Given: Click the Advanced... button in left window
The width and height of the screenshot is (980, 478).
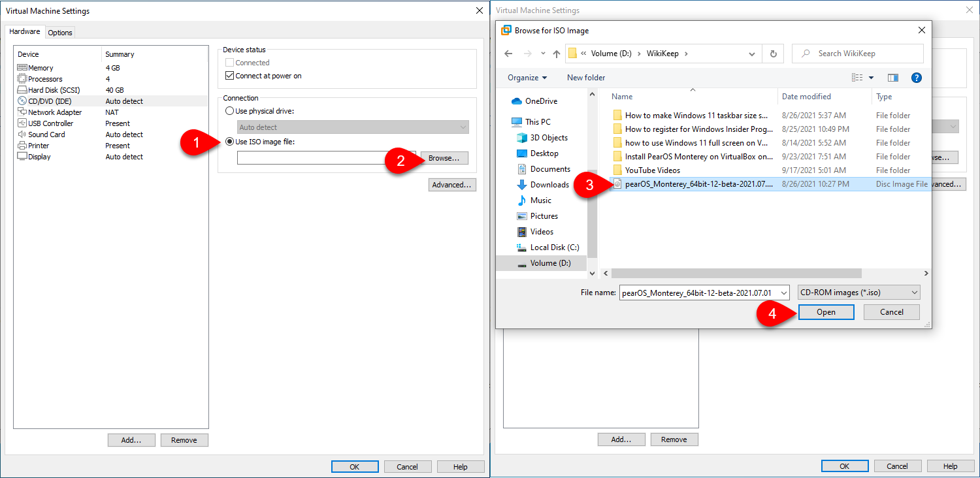Looking at the screenshot, I should click(x=452, y=185).
